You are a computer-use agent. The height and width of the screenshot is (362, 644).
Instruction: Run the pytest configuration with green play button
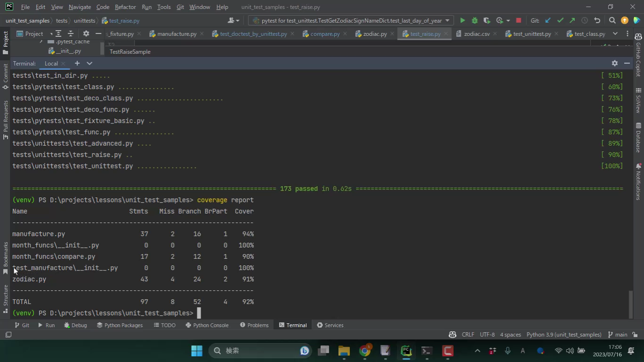(462, 21)
